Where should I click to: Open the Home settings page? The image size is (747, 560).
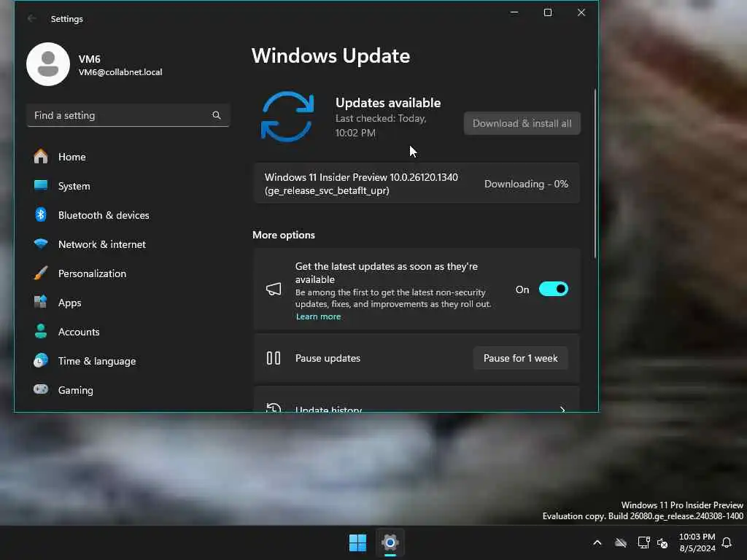point(128,157)
